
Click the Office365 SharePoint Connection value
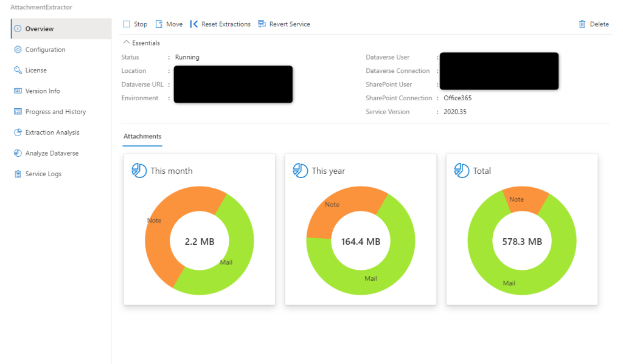click(458, 98)
